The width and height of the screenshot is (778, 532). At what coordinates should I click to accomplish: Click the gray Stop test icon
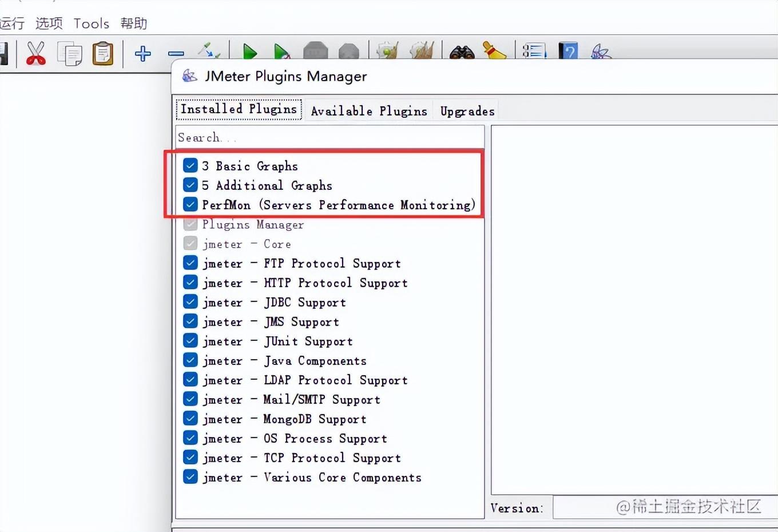coord(315,50)
